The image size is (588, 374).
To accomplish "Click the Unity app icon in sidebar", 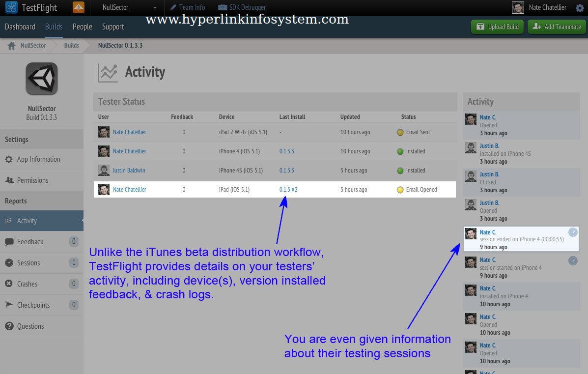I will (x=42, y=79).
